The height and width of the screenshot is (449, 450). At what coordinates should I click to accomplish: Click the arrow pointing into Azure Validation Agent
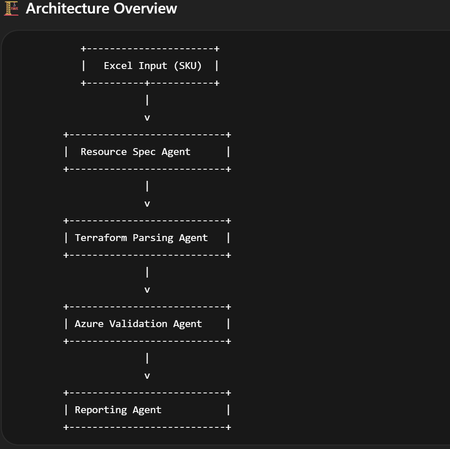147,290
